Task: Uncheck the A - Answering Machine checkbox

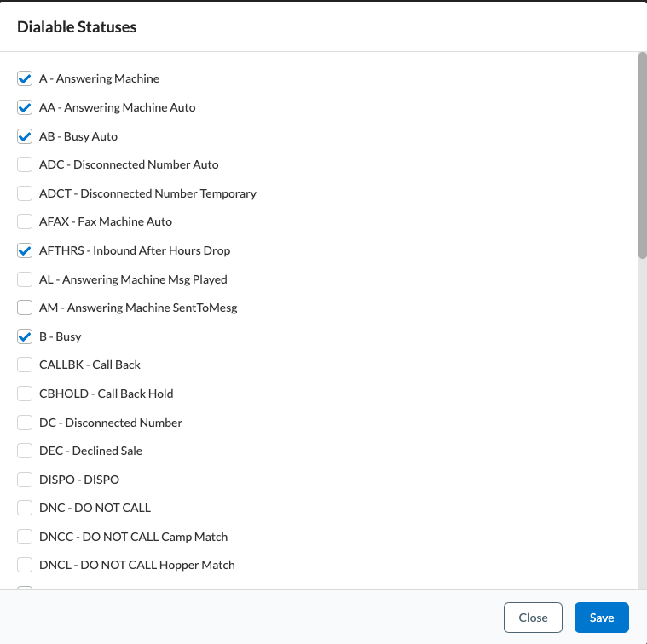Action: tap(25, 78)
